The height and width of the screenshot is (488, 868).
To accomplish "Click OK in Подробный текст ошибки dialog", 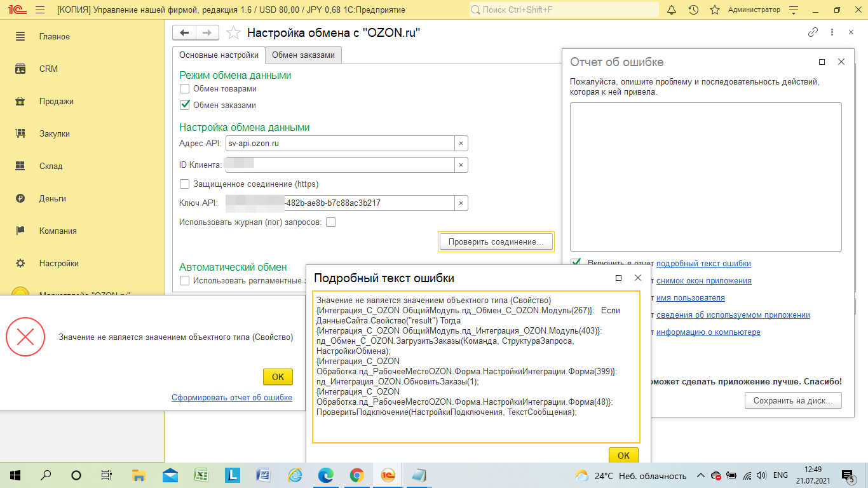I will (x=623, y=456).
